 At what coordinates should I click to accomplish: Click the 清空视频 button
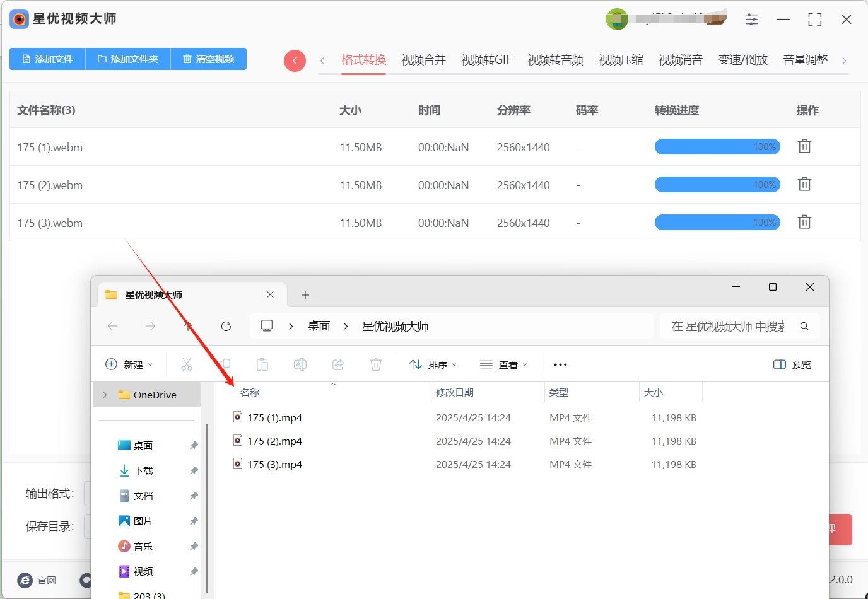point(209,59)
